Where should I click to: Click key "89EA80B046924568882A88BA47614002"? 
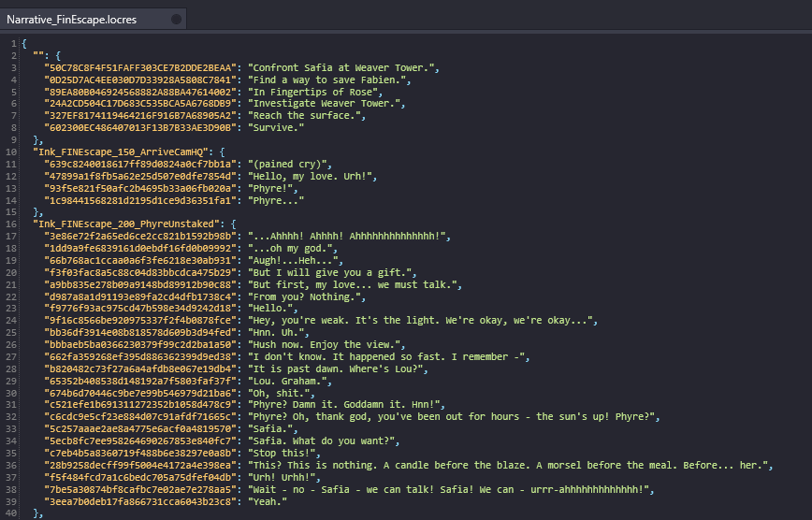(x=140, y=92)
